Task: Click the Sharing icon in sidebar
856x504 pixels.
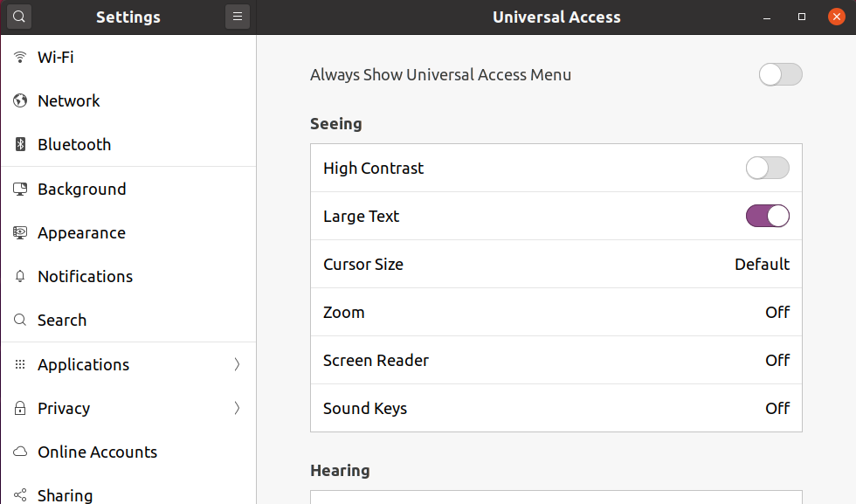Action: point(19,494)
